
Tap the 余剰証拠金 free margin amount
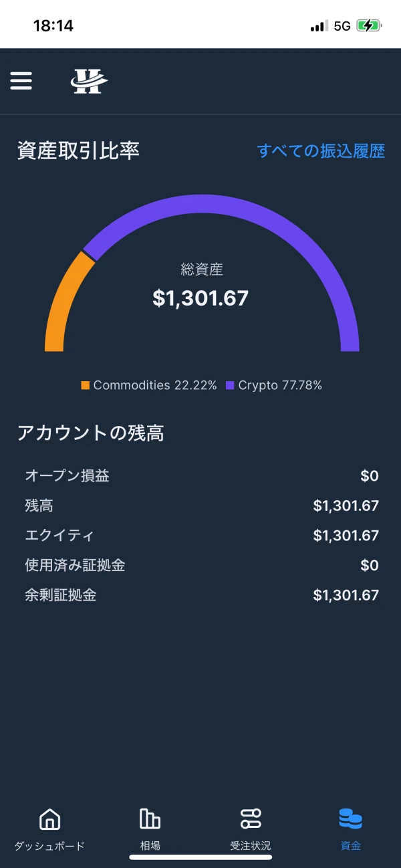coord(345,594)
